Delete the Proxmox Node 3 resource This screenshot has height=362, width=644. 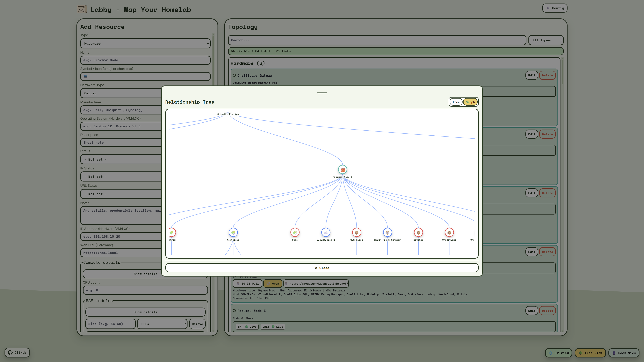(547, 311)
